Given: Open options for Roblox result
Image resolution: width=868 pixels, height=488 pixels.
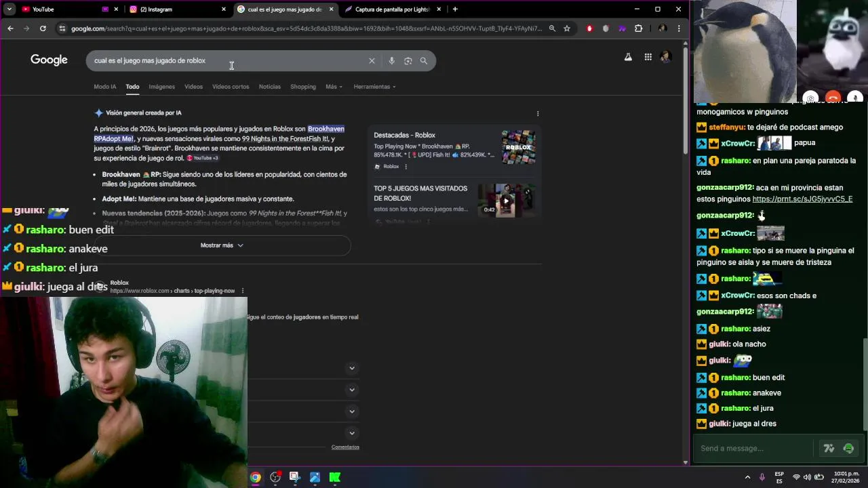Looking at the screenshot, I should [x=242, y=291].
